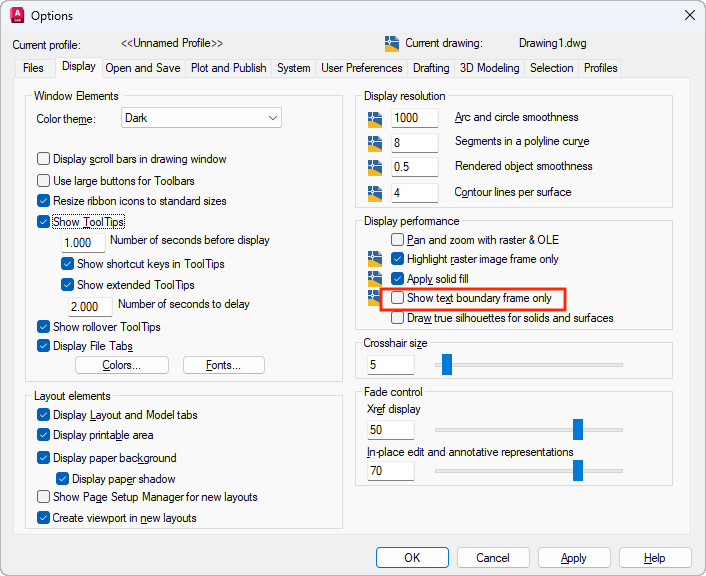706x576 pixels.
Task: Disable Show shortcut keys in ToolTips
Action: click(x=67, y=263)
